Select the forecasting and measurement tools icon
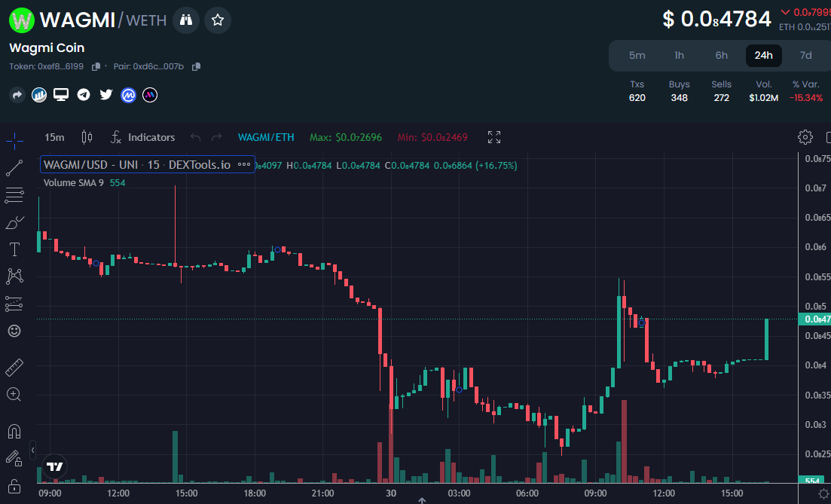The image size is (831, 504). (x=14, y=304)
